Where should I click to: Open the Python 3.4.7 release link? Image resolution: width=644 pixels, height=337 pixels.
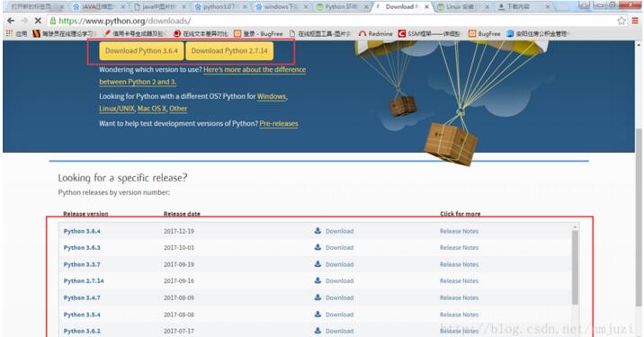82,297
